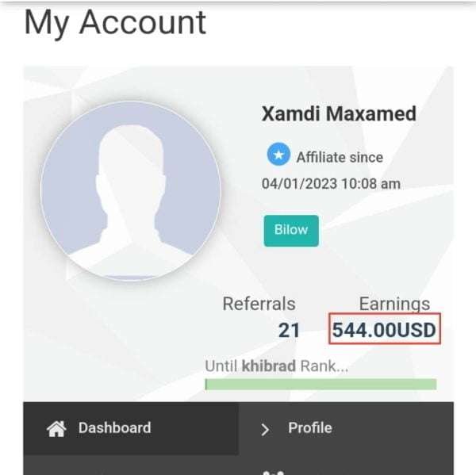Click the blue star affiliate badge
This screenshot has height=475, width=476.
(278, 154)
